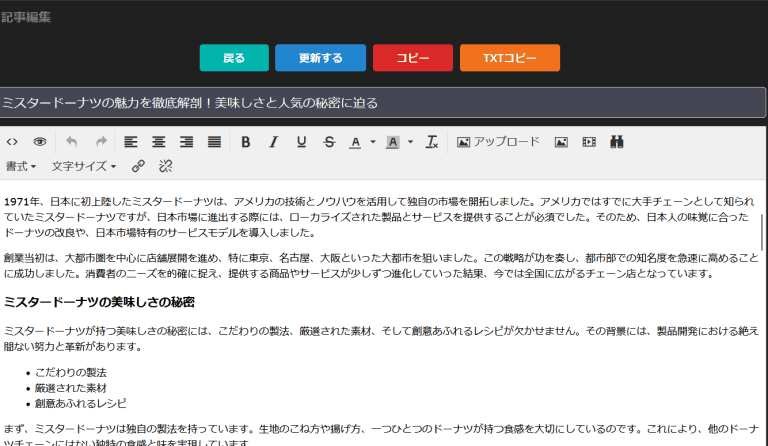768x446 pixels.
Task: Align text to the left
Action: (131, 142)
